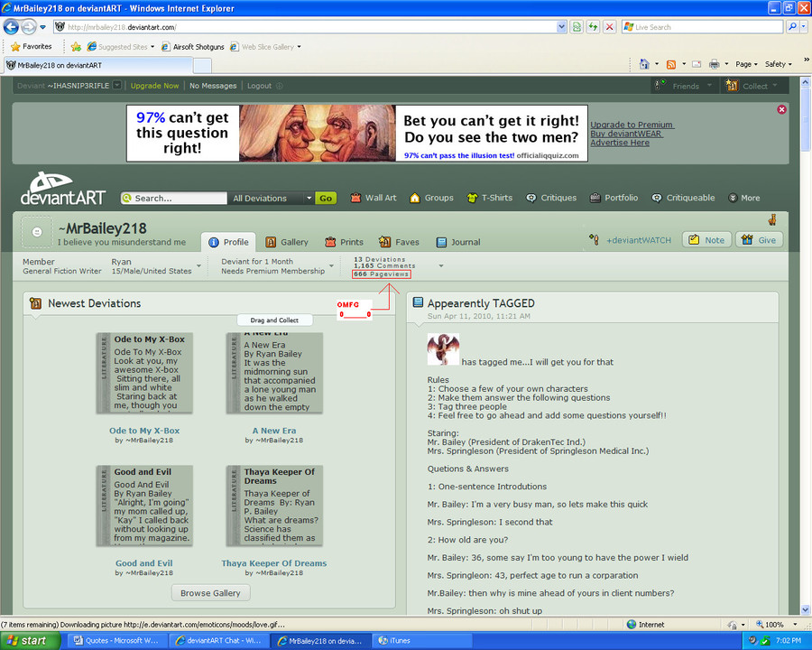This screenshot has width=812, height=650.
Task: Click the RSS feeds toolbar icon
Action: coord(671,64)
